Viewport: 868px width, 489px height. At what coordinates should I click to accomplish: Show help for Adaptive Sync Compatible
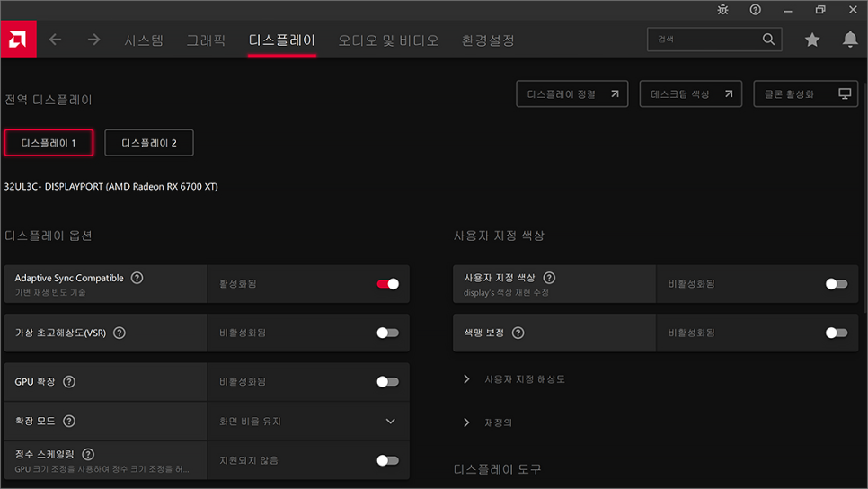(x=137, y=278)
